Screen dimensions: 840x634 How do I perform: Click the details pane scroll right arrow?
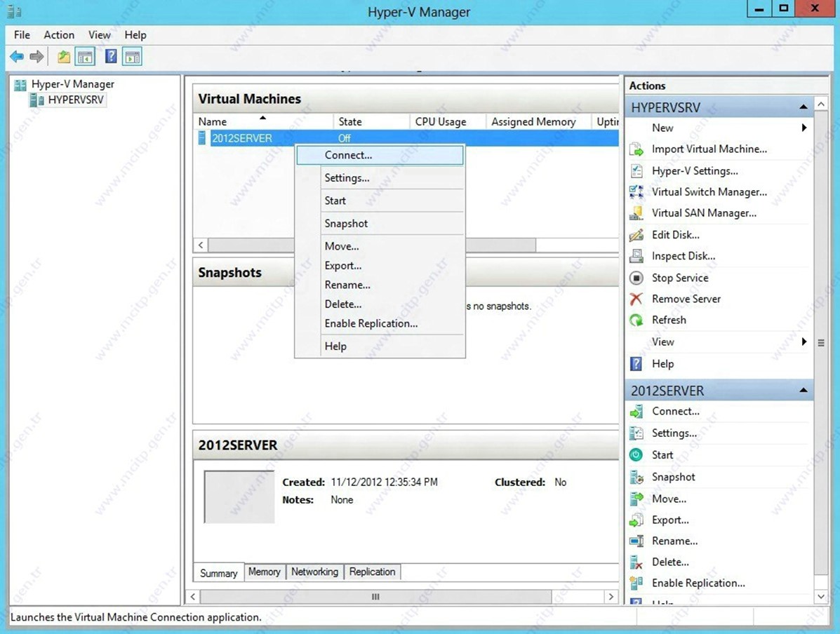(611, 597)
